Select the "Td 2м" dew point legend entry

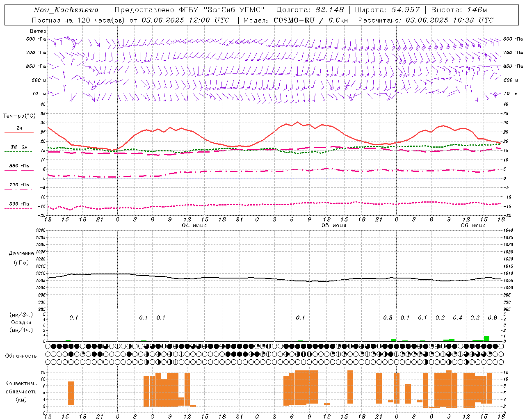[x=19, y=147]
